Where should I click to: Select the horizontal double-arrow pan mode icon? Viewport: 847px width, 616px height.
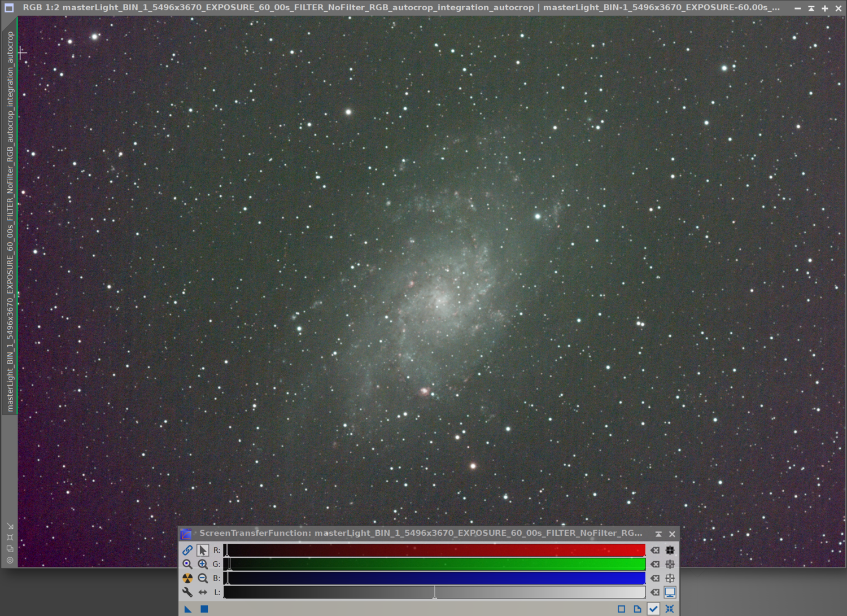[203, 592]
